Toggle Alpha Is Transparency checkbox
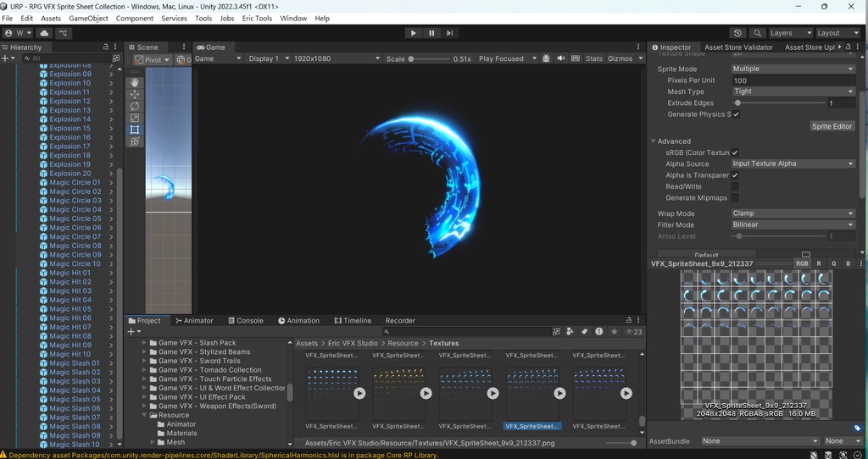The width and height of the screenshot is (868, 459). pyautogui.click(x=735, y=175)
